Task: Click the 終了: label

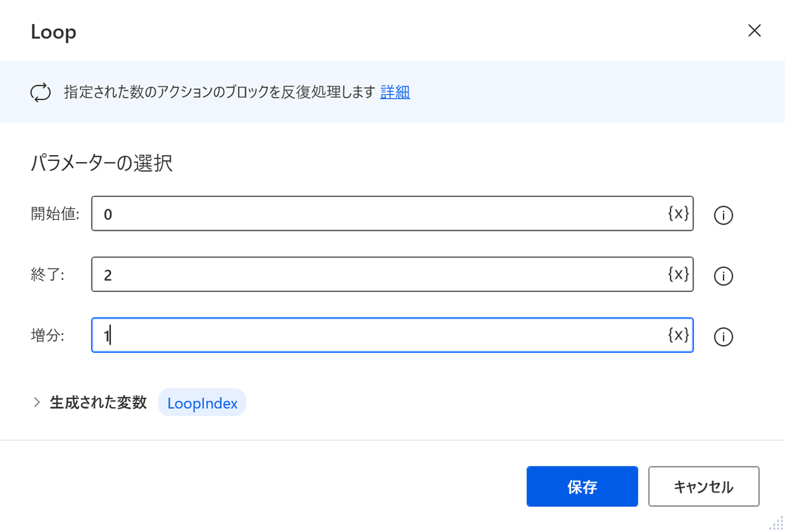Action: 48,274
